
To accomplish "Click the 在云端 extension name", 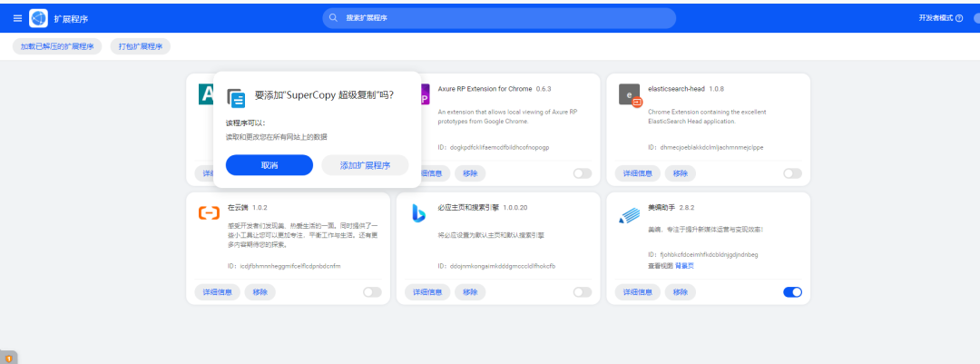I will (x=239, y=207).
